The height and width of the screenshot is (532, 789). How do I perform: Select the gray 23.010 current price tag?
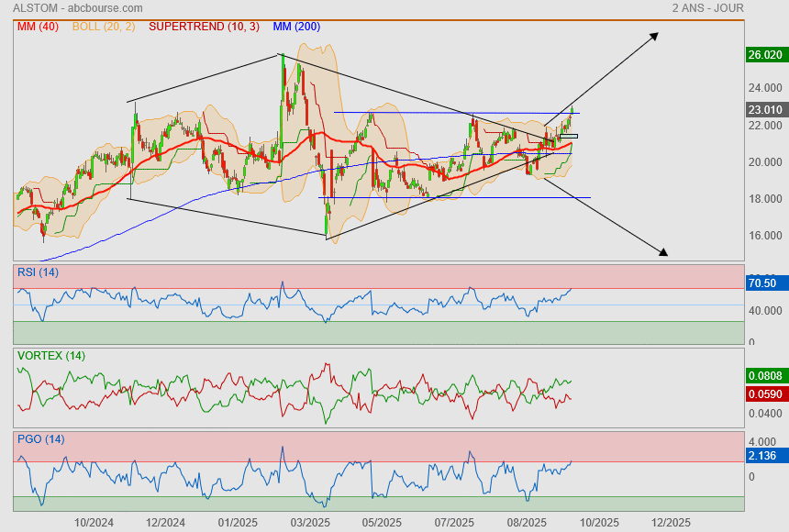click(x=765, y=110)
